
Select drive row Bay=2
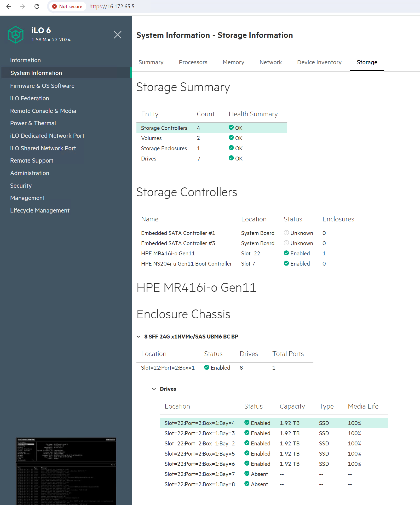point(274,443)
